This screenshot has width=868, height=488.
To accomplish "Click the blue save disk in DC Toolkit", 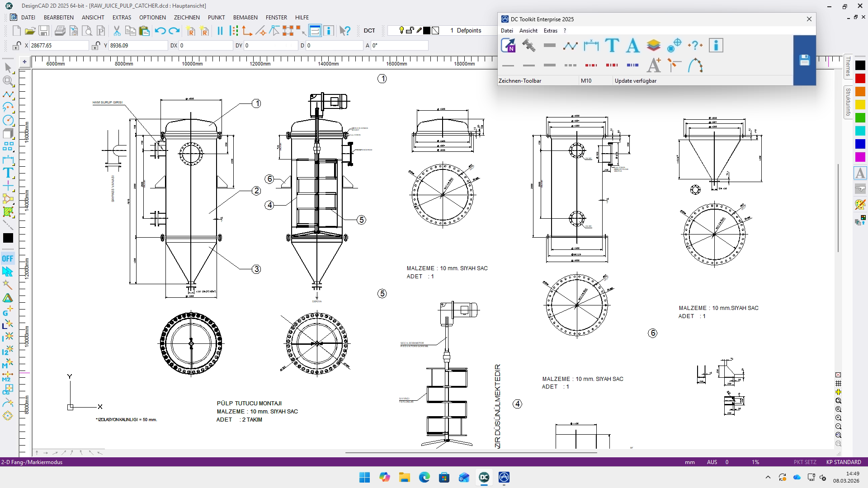I will pyautogui.click(x=804, y=60).
